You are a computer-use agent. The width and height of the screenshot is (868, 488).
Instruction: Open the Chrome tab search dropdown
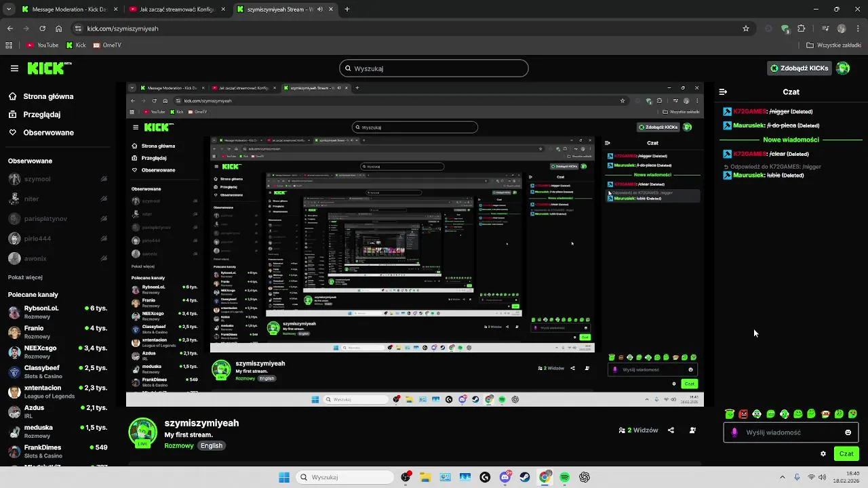(9, 9)
